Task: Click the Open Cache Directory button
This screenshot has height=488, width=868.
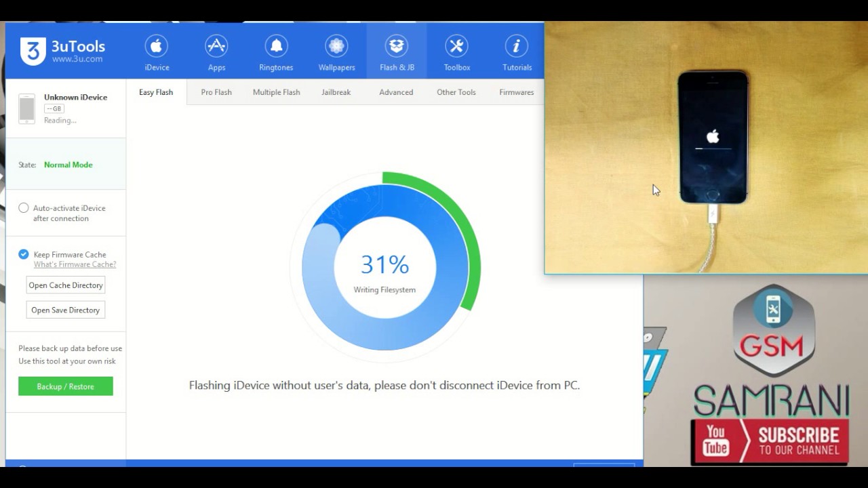Action: 66,285
